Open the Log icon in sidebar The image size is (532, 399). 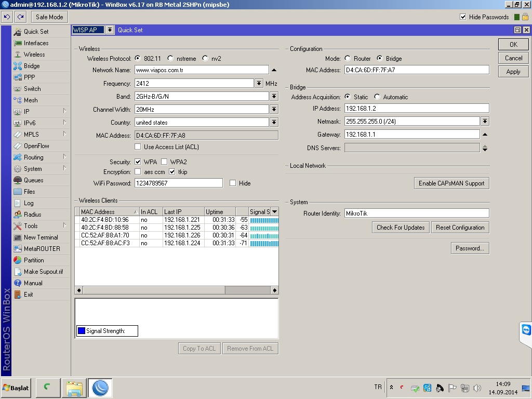[18, 203]
